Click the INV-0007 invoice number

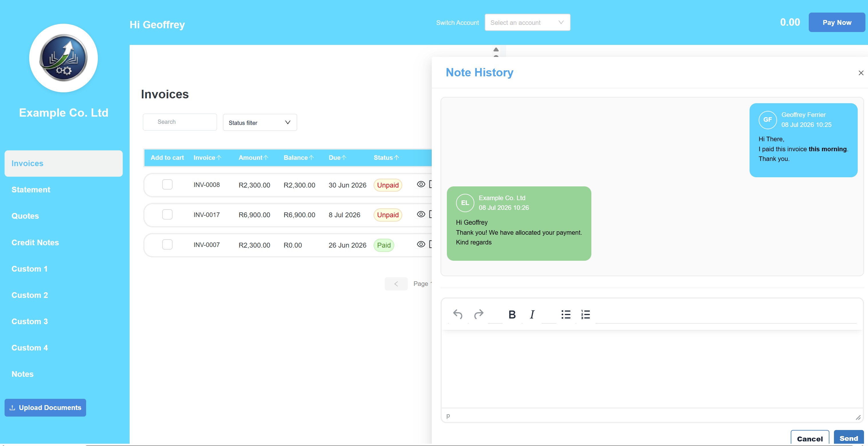(x=207, y=244)
